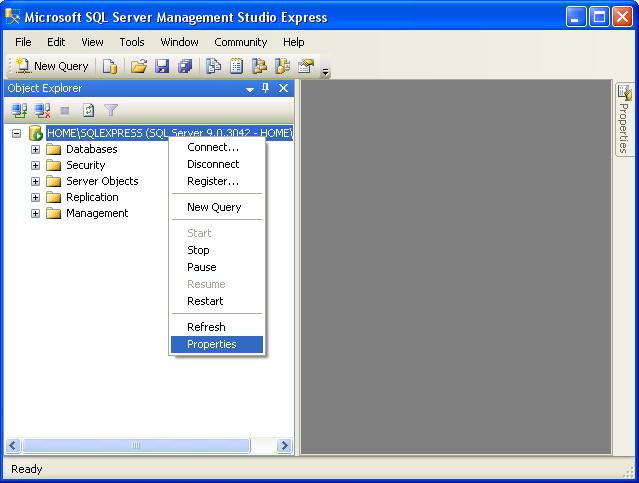Open Template Explorer toolbar icon
This screenshot has width=639, height=483.
tap(282, 66)
